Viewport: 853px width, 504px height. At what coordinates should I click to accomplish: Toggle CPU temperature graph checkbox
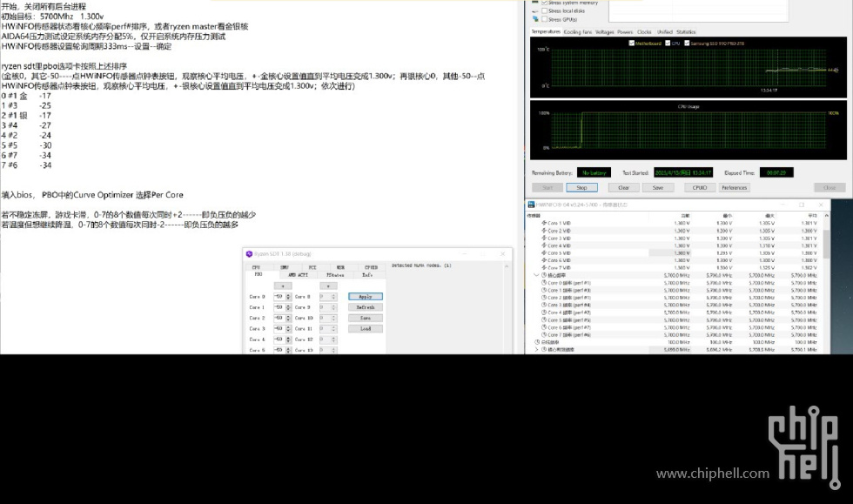tap(668, 43)
